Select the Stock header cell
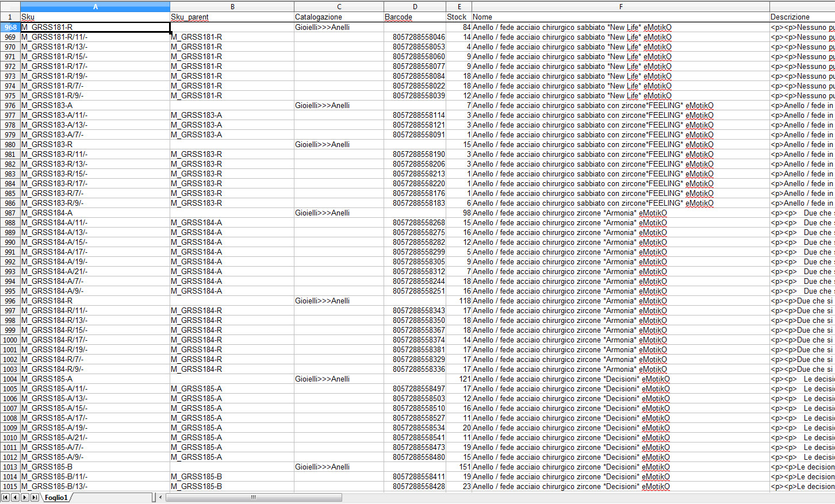The height and width of the screenshot is (504, 835). point(458,17)
